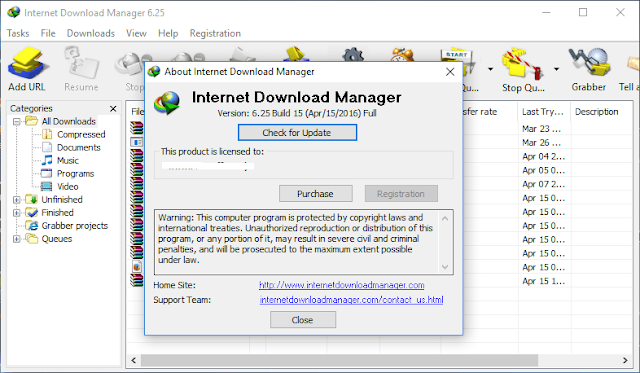Open the File menu
This screenshot has height=373, width=640.
tap(48, 33)
